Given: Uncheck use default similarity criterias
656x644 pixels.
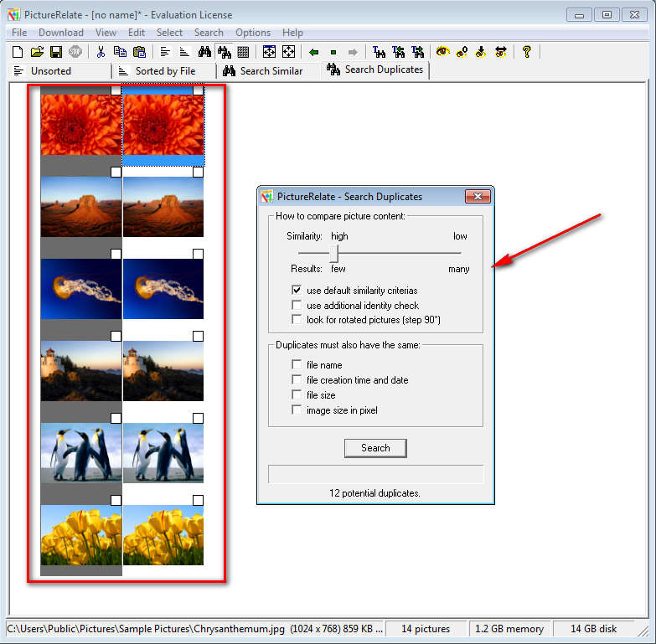Looking at the screenshot, I should point(297,291).
